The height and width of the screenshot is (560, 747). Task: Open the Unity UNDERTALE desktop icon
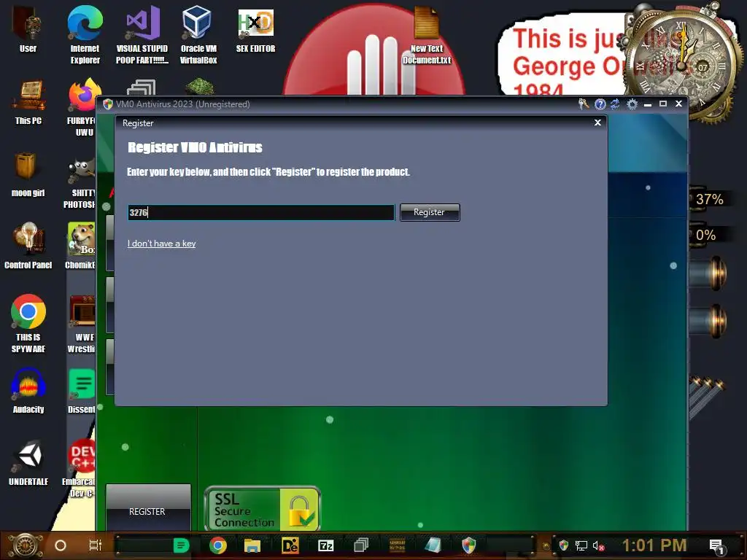28,463
